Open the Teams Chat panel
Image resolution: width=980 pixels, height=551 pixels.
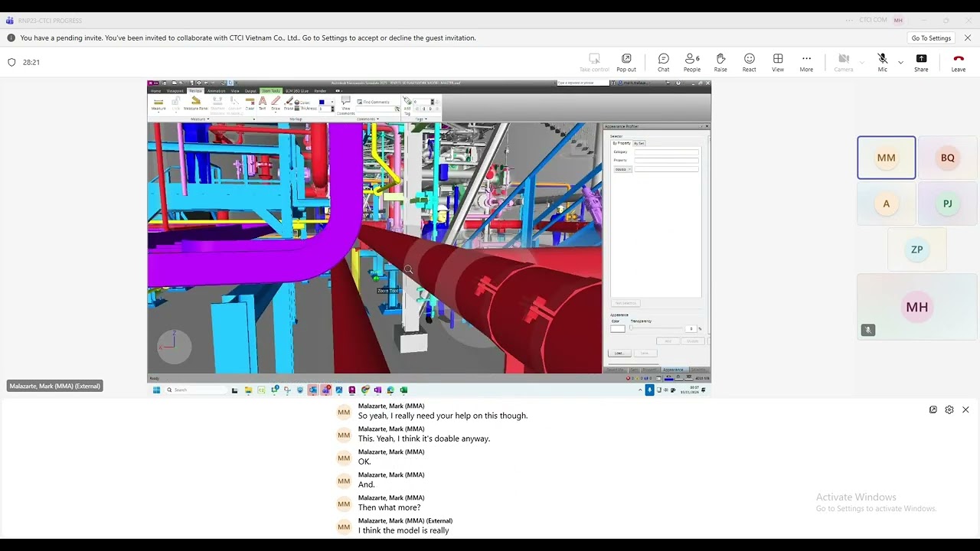point(663,63)
